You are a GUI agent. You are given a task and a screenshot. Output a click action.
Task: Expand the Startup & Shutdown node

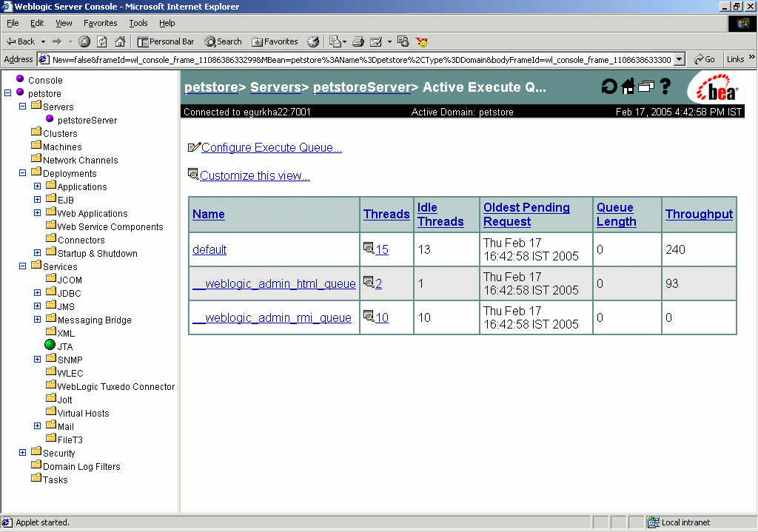37,253
